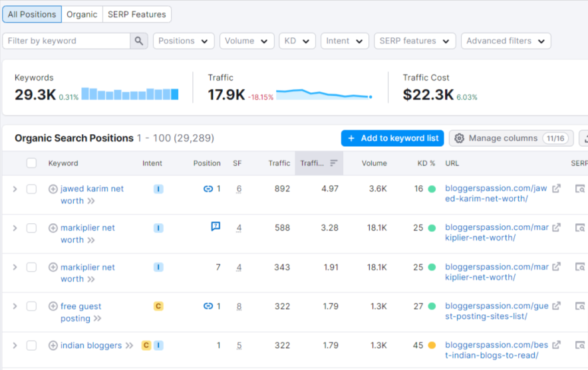Click the Add to keyword list button
The height and width of the screenshot is (370, 588).
click(392, 138)
